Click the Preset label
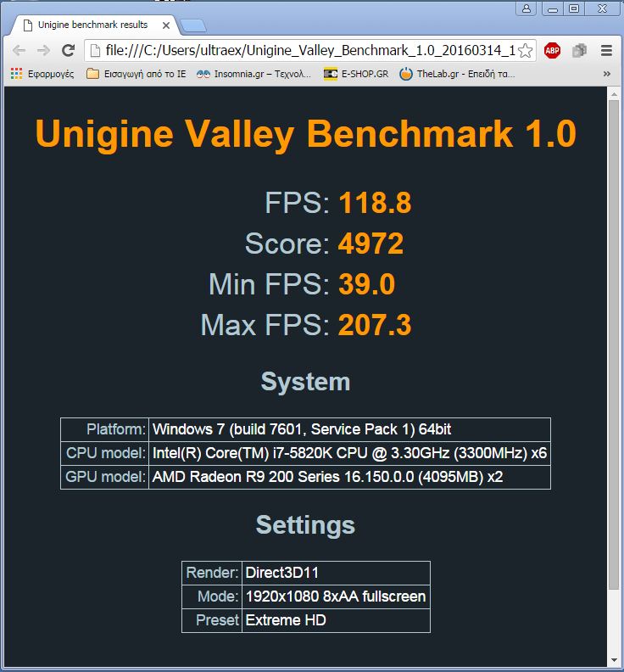Image resolution: width=624 pixels, height=672 pixels. coord(218,620)
